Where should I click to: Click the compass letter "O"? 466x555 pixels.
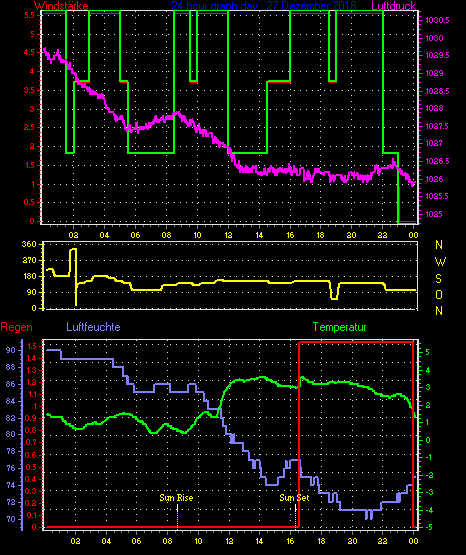coord(439,294)
